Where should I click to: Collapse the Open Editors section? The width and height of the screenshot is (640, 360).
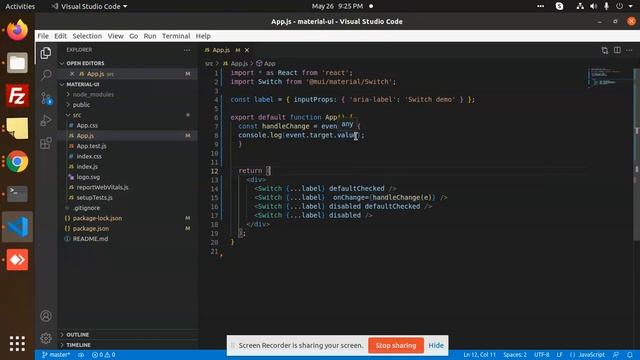click(x=85, y=63)
